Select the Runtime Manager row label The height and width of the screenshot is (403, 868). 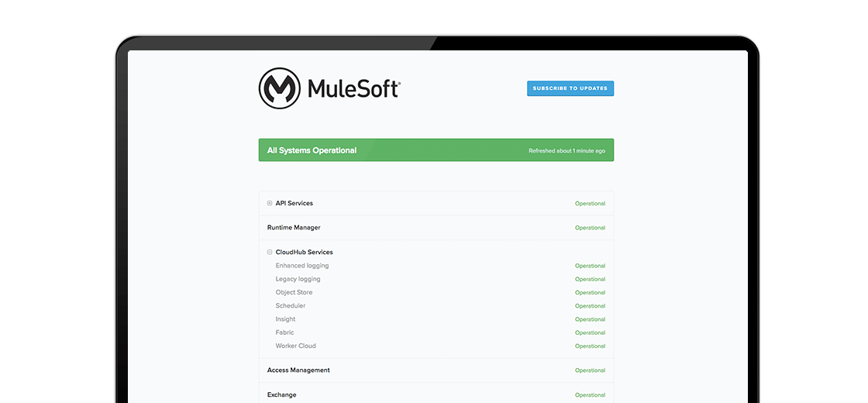(294, 228)
